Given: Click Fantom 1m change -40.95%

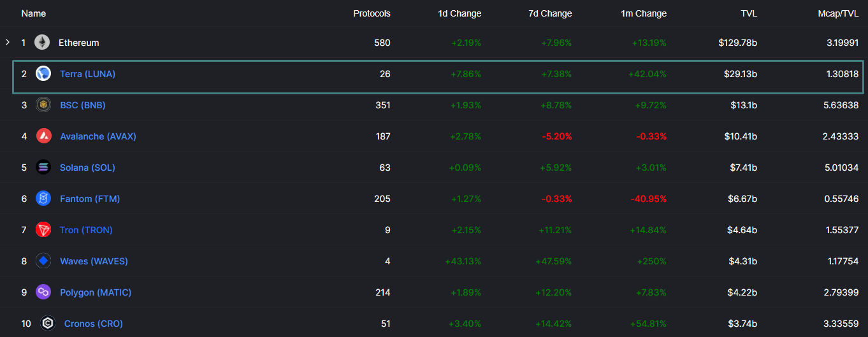Looking at the screenshot, I should tap(649, 199).
